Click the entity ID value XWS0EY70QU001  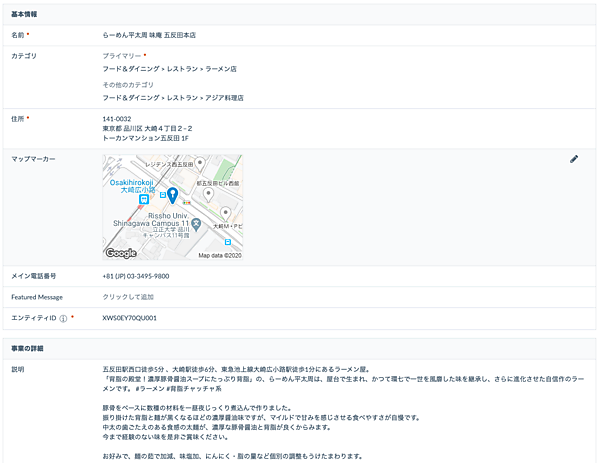tap(129, 319)
